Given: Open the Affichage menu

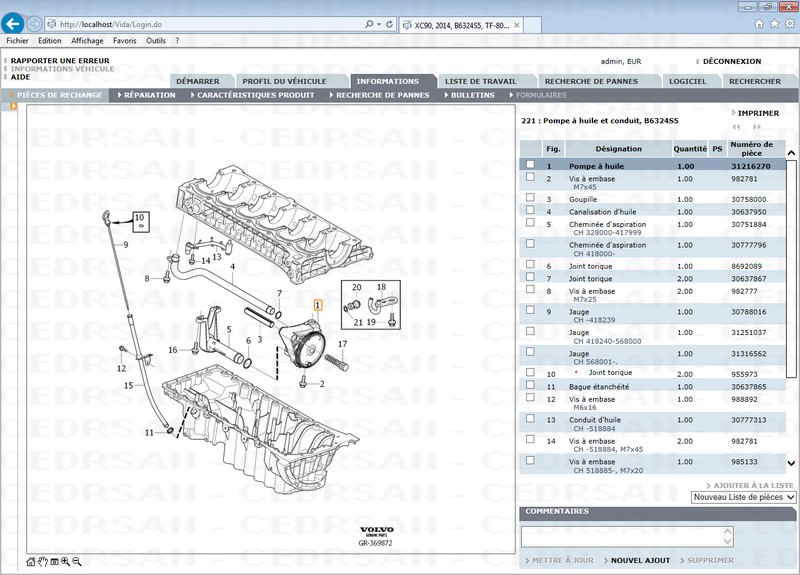Looking at the screenshot, I should coord(87,41).
